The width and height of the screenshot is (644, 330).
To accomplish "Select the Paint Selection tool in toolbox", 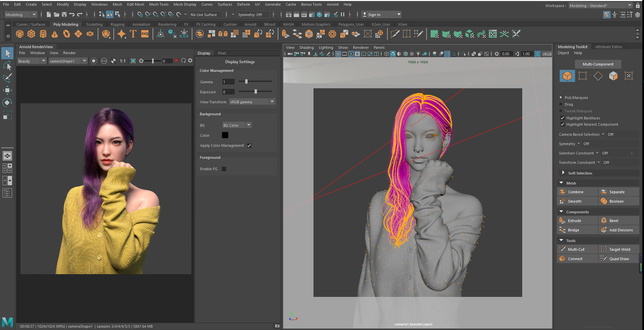I will [x=7, y=78].
